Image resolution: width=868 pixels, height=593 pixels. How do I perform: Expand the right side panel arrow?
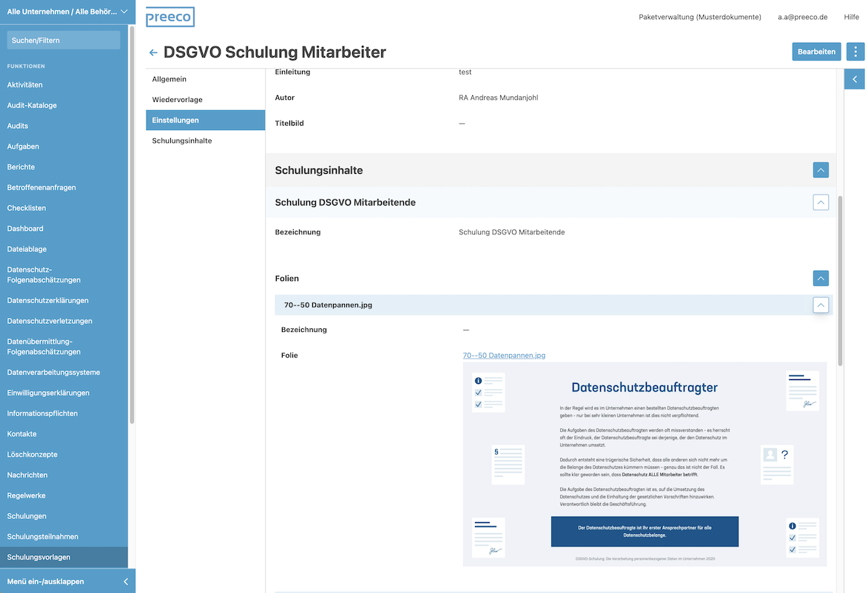coord(855,79)
